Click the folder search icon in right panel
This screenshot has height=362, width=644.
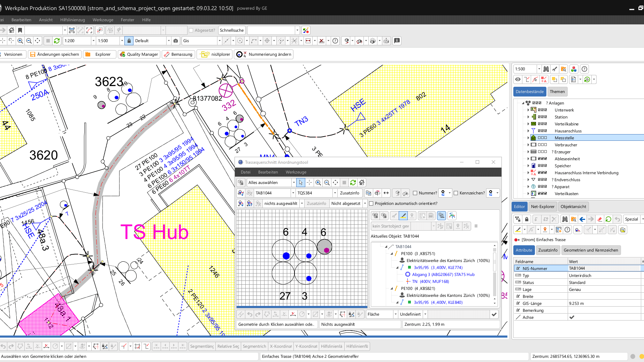pyautogui.click(x=563, y=69)
